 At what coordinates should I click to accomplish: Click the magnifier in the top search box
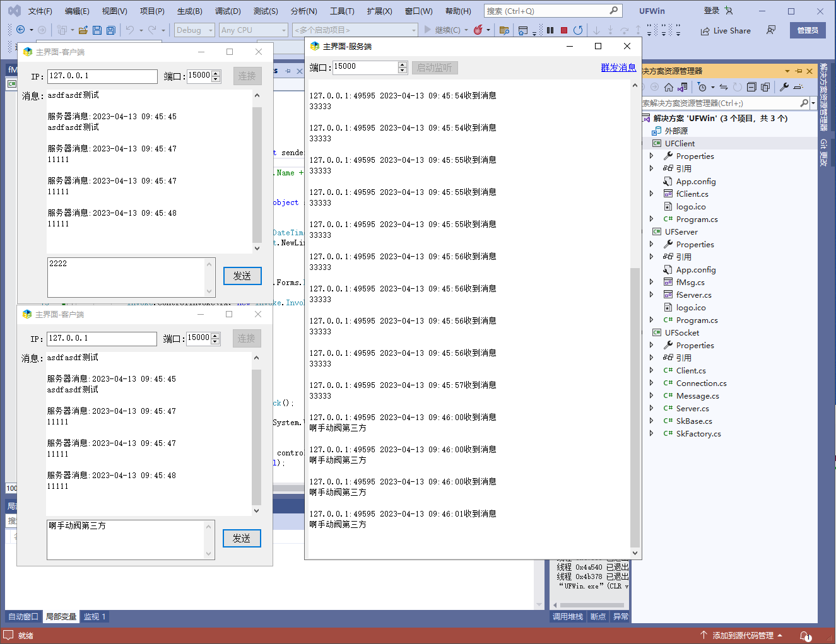pos(613,11)
